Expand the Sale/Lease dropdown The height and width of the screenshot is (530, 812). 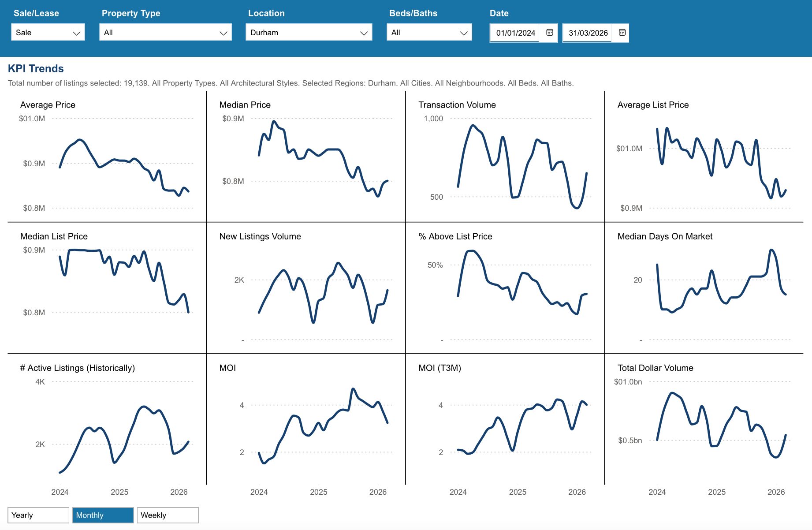48,33
